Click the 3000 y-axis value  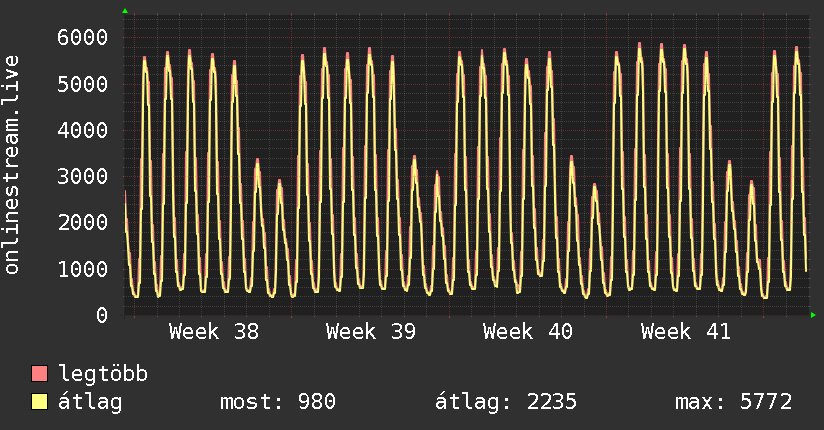(83, 176)
